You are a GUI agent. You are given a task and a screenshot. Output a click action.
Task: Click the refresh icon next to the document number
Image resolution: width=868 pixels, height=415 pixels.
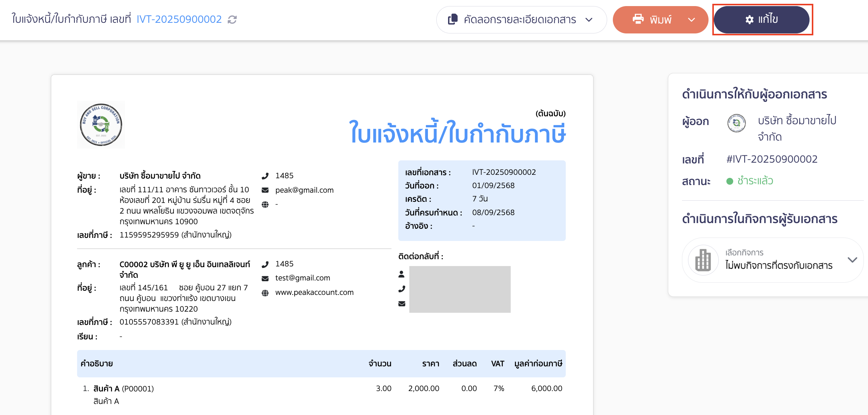[233, 19]
